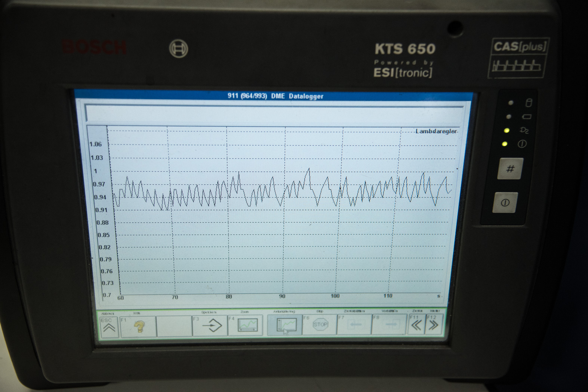
Task: Open the F4 Zoom graph function
Action: (246, 325)
